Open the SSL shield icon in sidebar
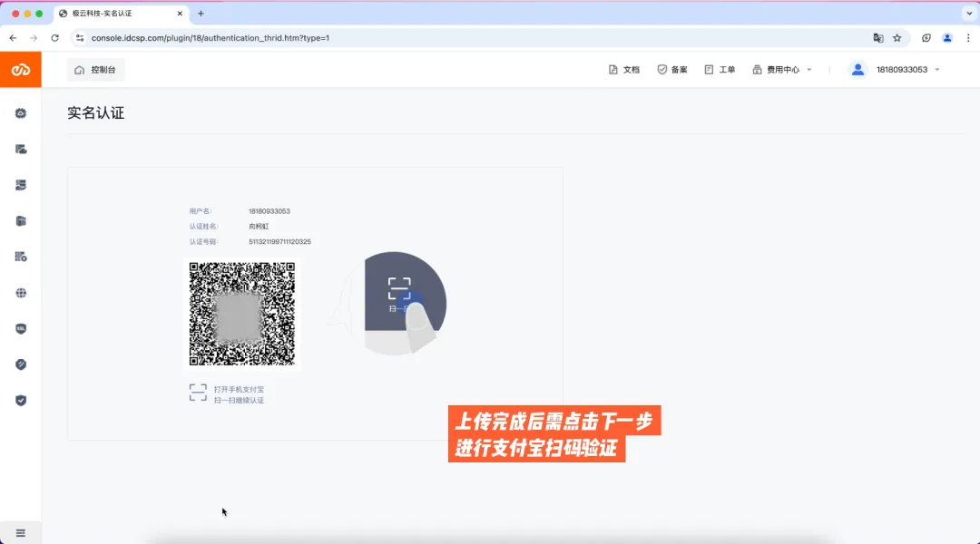 coord(21,328)
